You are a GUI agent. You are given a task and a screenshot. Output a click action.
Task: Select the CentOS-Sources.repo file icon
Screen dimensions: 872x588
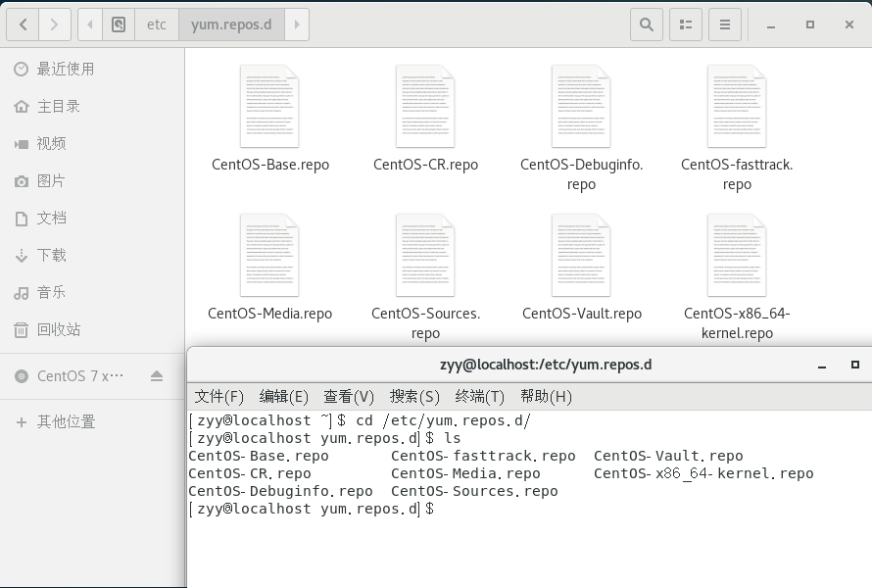425,256
